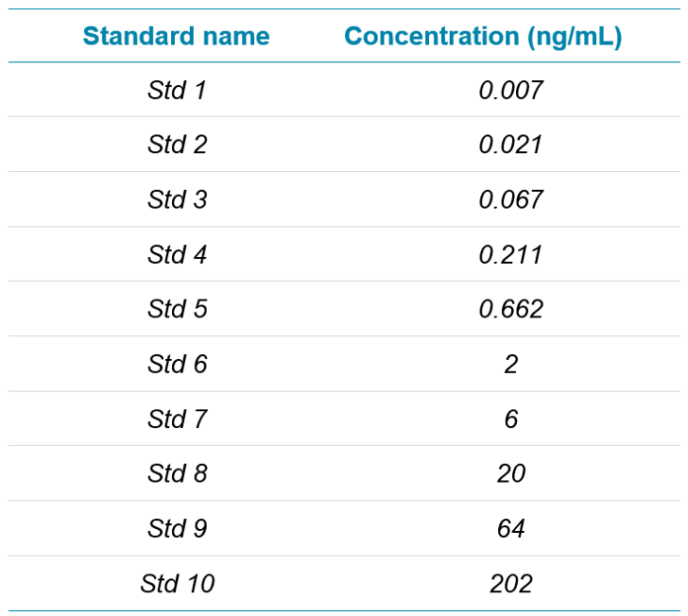Click the Std 7 concentration value 6

pyautogui.click(x=510, y=419)
